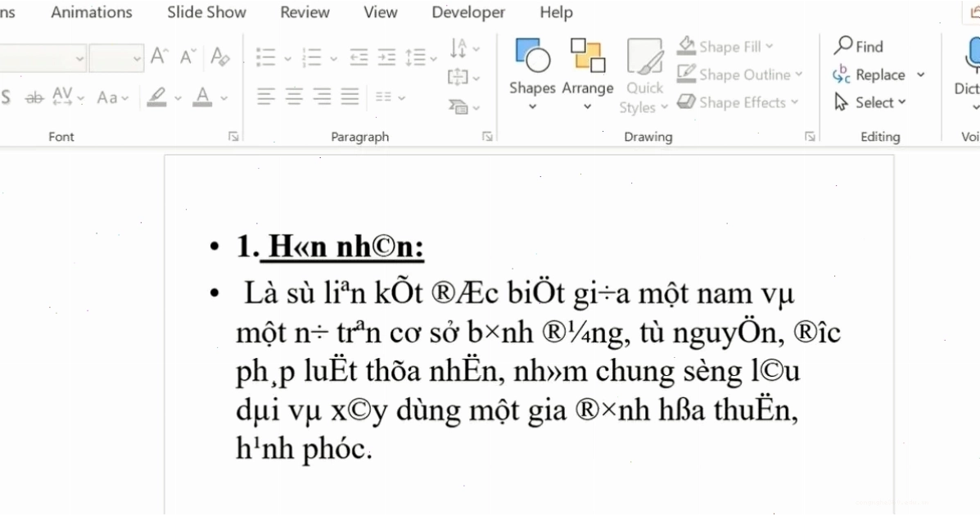Click the font size combo box
The image size is (980, 516).
(116, 58)
